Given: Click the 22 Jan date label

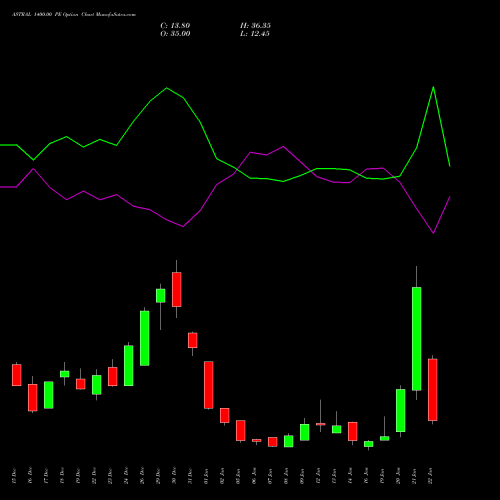Looking at the screenshot, I should (430, 476).
